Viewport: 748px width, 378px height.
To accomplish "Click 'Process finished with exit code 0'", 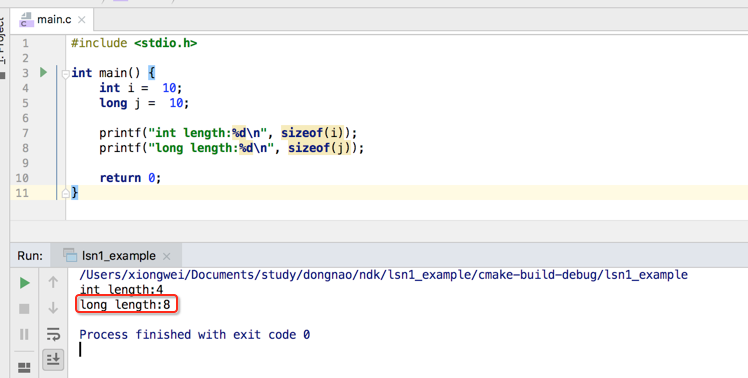I will [195, 335].
